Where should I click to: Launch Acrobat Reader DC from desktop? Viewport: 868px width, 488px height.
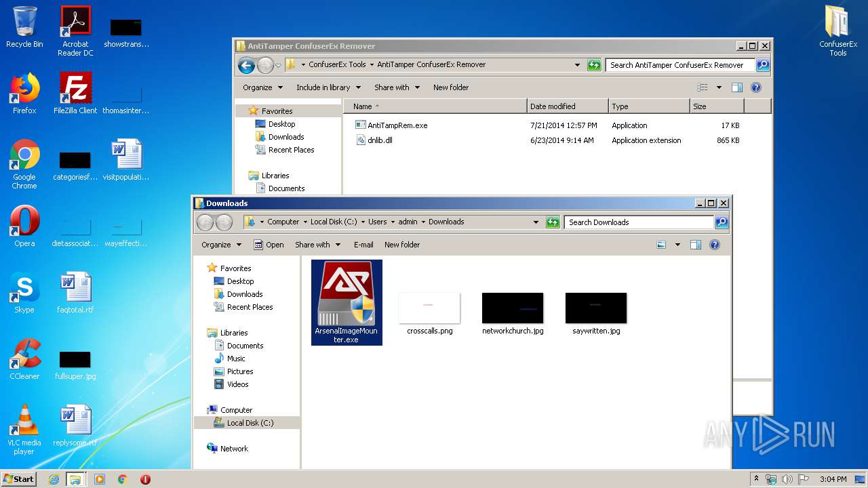[75, 31]
